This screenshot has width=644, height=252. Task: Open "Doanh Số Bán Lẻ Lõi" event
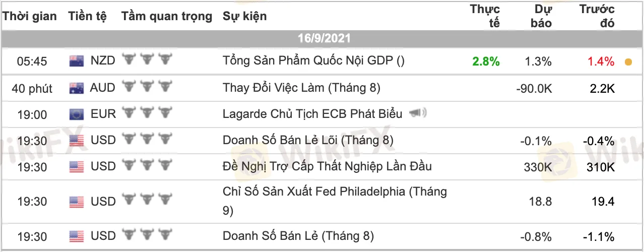[x=308, y=140]
